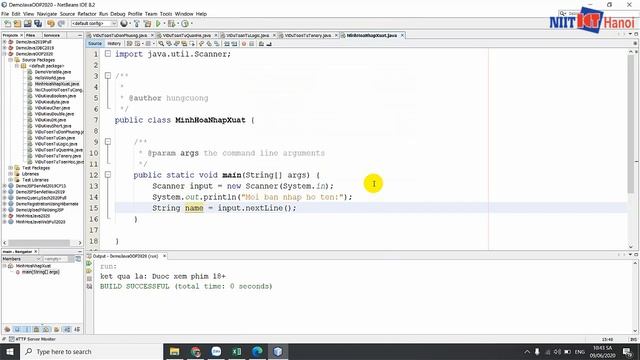Click the editor Find Selection magnifier icon
Viewport: 640px width, 360px height.
[x=161, y=44]
